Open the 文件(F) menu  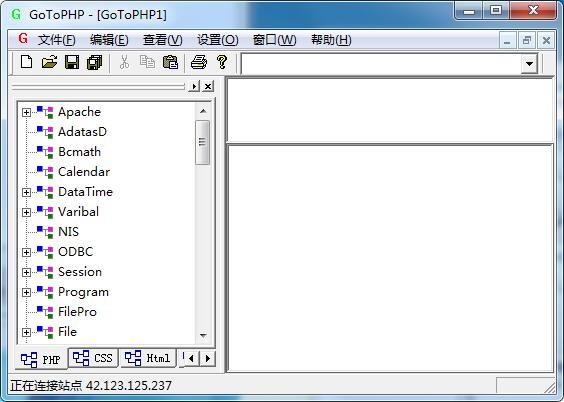coord(56,40)
